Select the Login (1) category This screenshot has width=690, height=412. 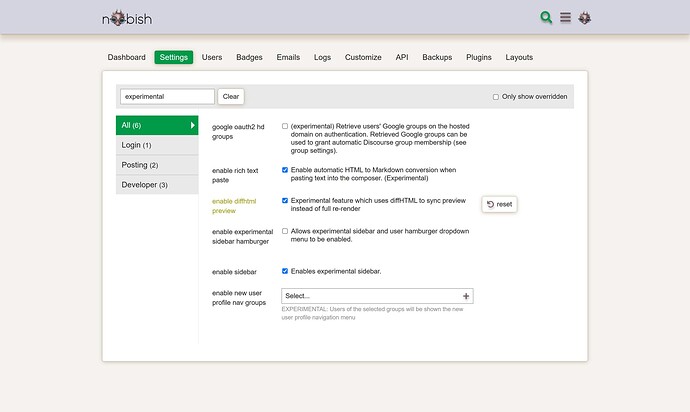coord(157,145)
